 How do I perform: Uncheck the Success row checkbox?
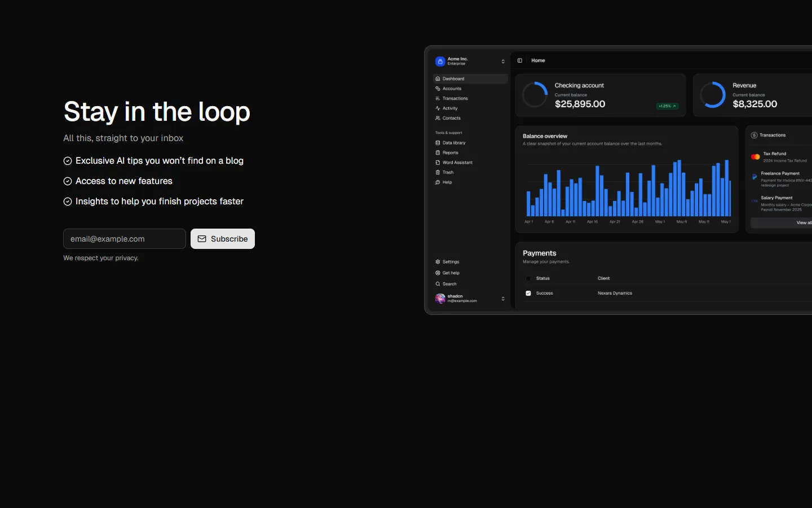pos(528,294)
